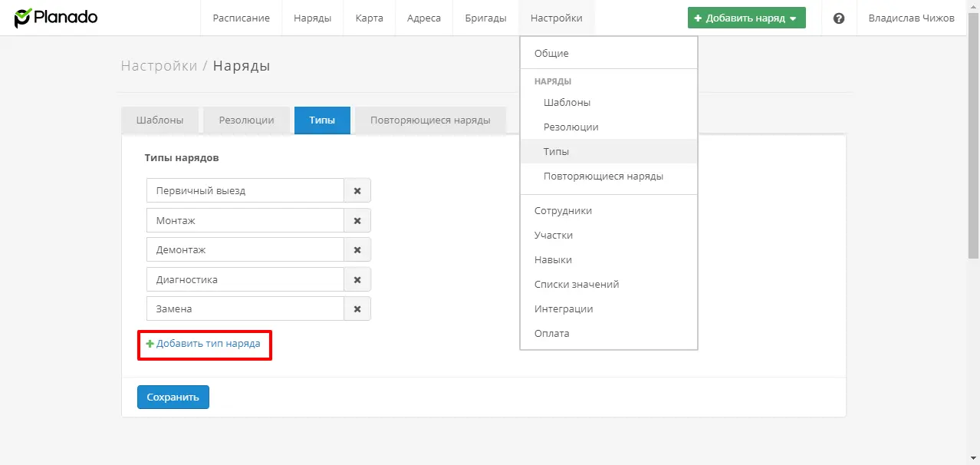The width and height of the screenshot is (980, 465).
Task: Open the Настройки menu in navbar
Action: (x=556, y=18)
